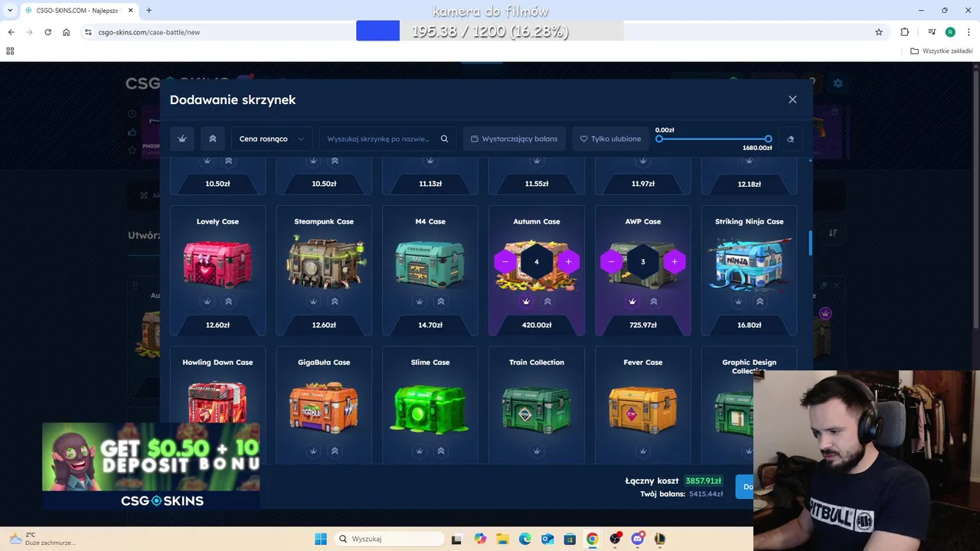Click the double-chevron icon on Steampunk Case
The image size is (980, 551).
335,302
